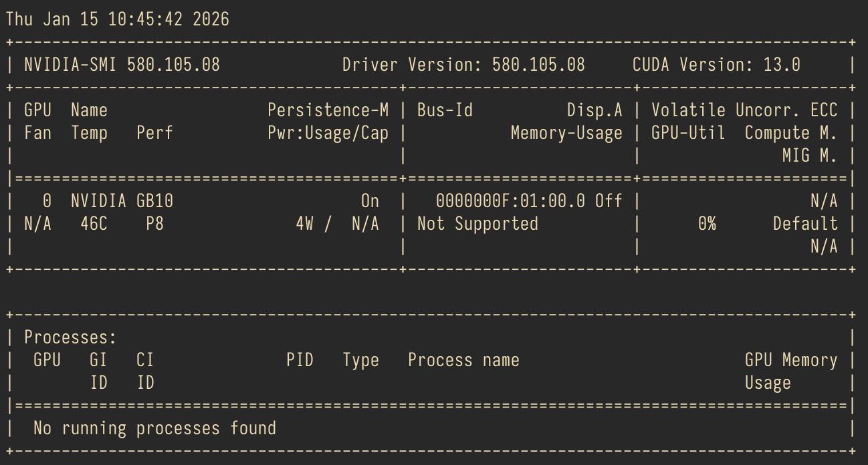Click the Not Supported memory usage text
This screenshot has width=868, height=465.
tap(477, 224)
